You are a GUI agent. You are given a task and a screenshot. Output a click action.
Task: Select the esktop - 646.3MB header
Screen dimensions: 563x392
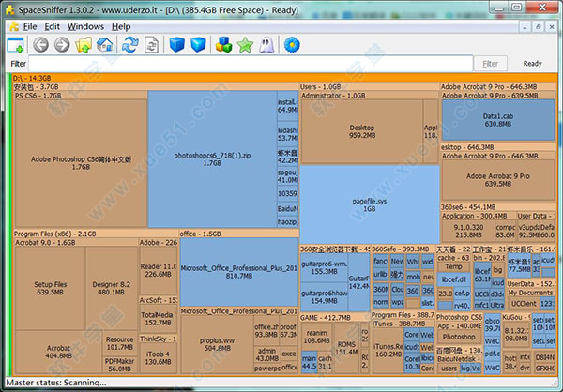coord(498,147)
